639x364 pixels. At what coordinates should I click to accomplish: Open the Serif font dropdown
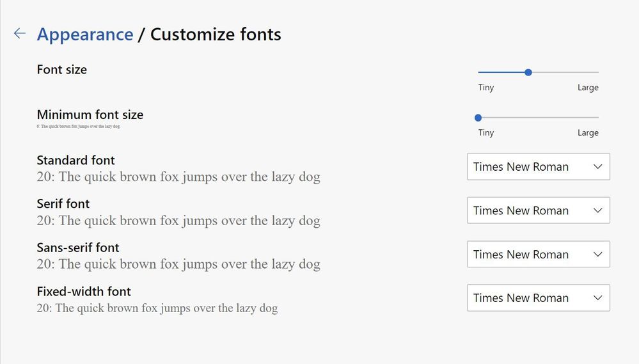pyautogui.click(x=539, y=210)
